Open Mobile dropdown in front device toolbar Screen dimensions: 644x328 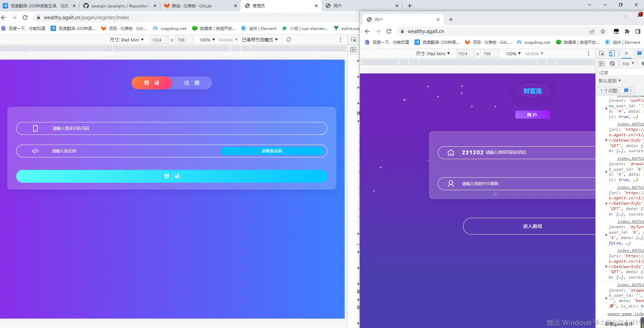(x=534, y=54)
